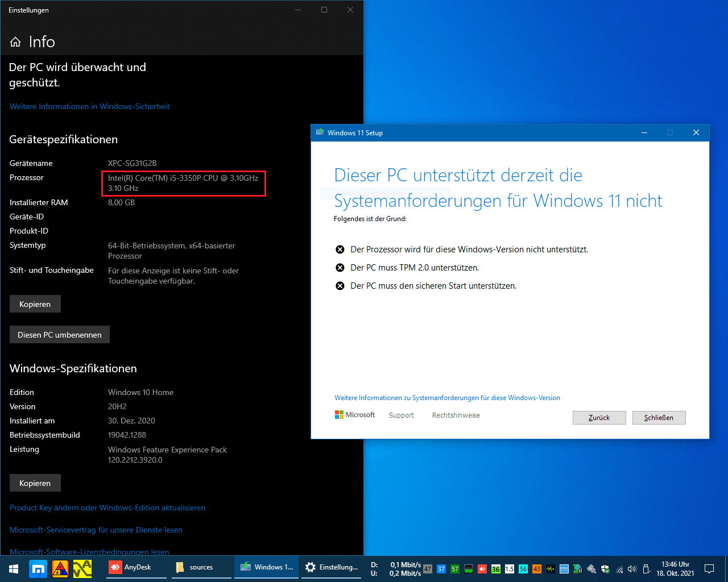This screenshot has width=728, height=582.
Task: Click the X icon beside sicheren Start message
Action: click(340, 286)
